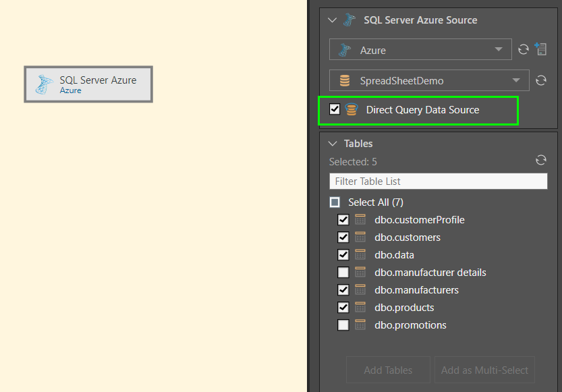Uncheck Direct Query Data Source checkbox
Screen dimensions: 562x392
(x=335, y=110)
